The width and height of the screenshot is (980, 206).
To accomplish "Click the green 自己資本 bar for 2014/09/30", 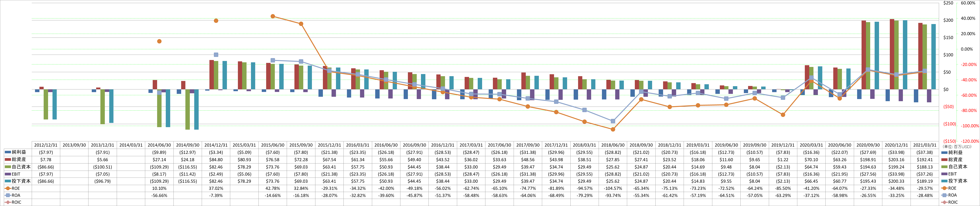I will [187, 109].
